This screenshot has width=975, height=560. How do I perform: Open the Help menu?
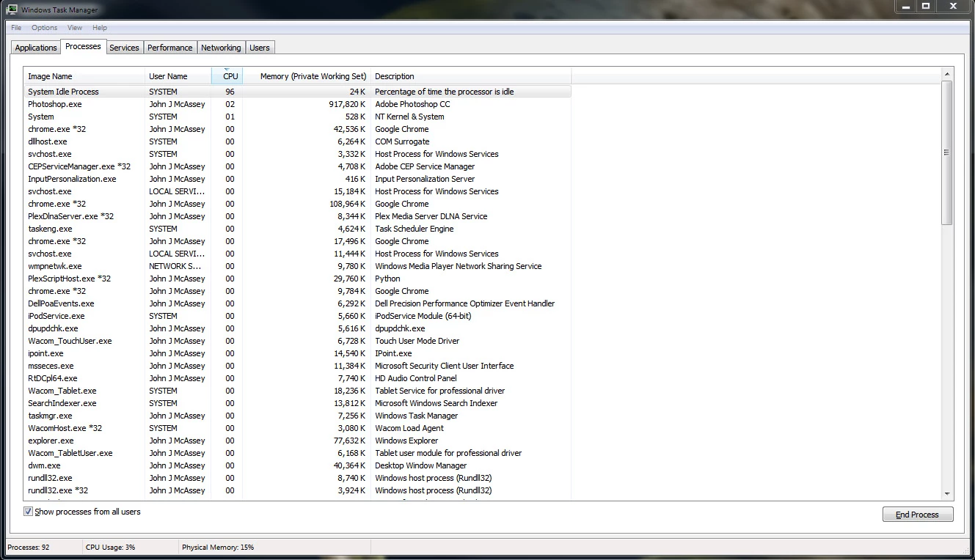100,28
